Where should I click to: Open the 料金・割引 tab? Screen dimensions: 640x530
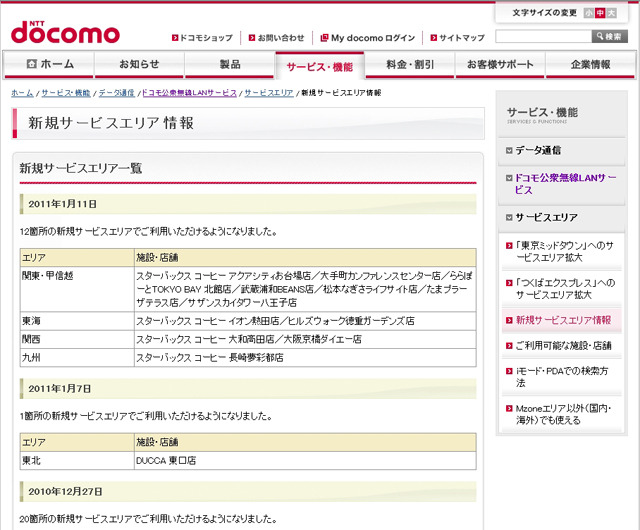point(410,64)
